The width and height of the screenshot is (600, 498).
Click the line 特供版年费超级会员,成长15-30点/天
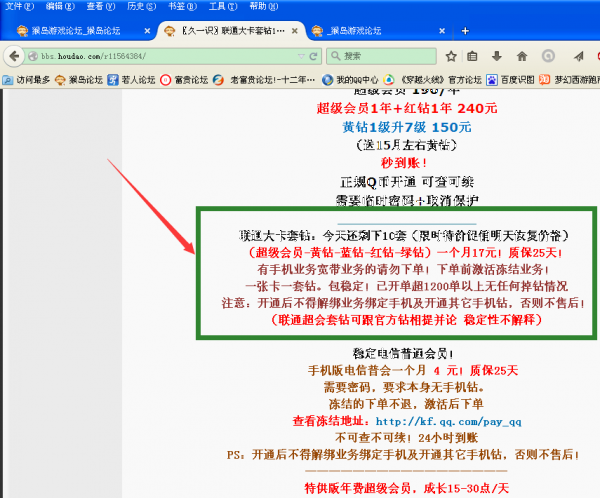pos(406,488)
